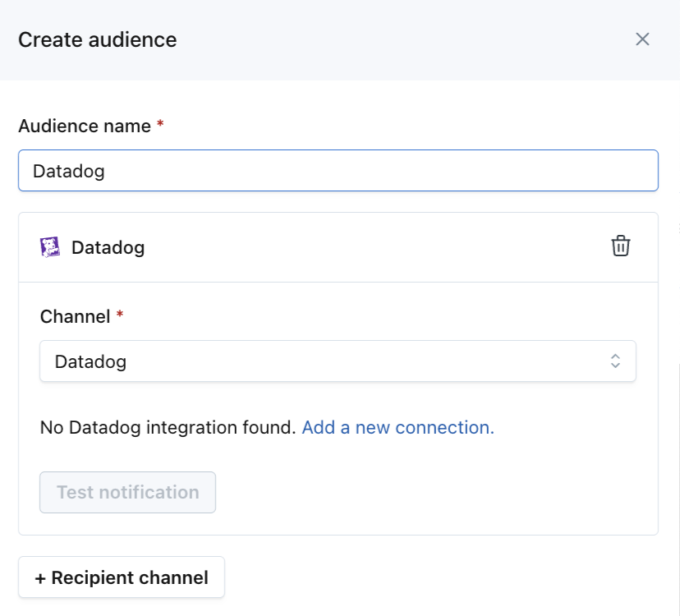Click the Channel dropdown up-down arrows

pos(615,361)
